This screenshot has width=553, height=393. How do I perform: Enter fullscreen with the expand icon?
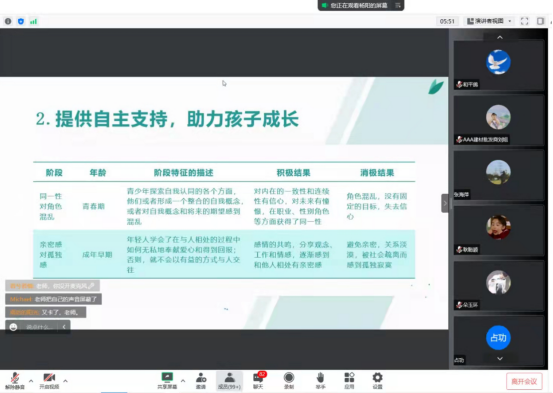point(524,21)
